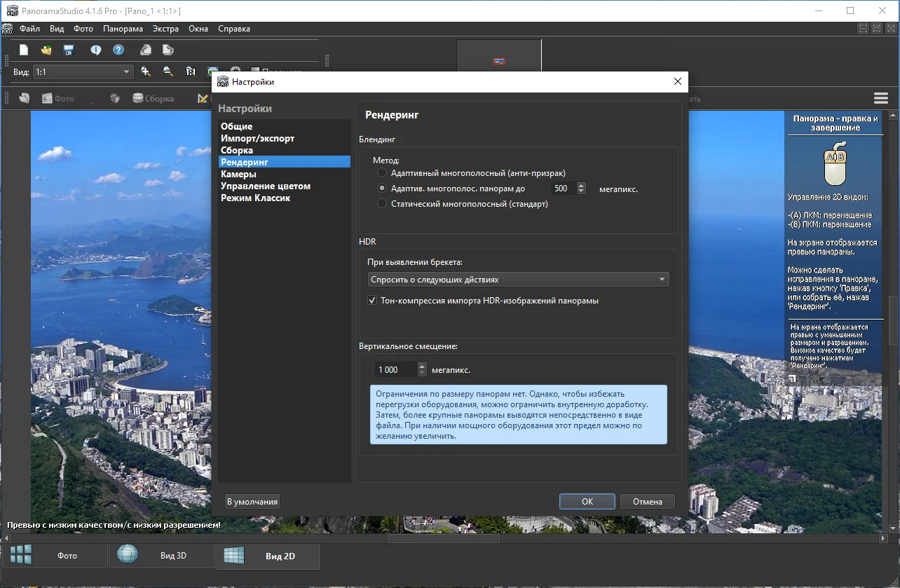Toggle HDR tone-compression import checkbox
This screenshot has height=588, width=900.
click(372, 301)
